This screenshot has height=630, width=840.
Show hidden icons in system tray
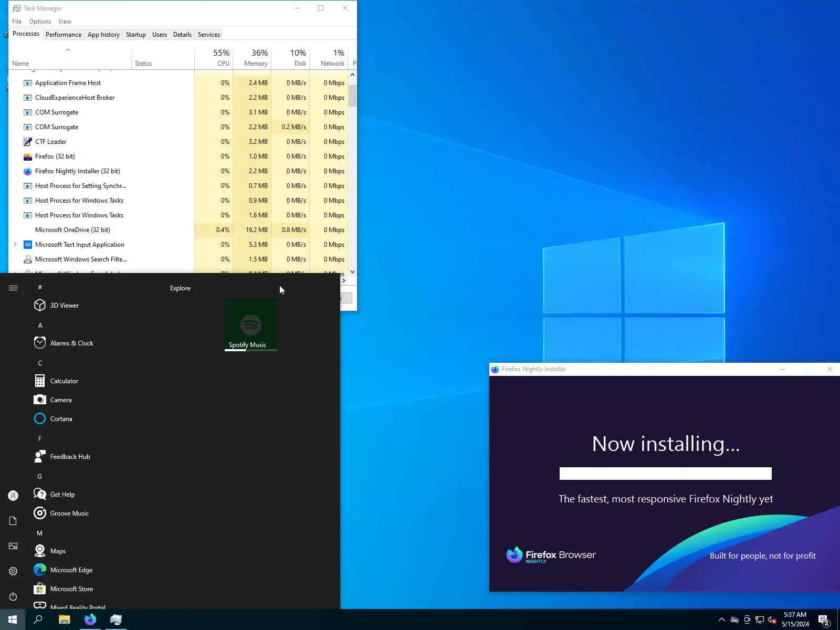click(x=722, y=620)
